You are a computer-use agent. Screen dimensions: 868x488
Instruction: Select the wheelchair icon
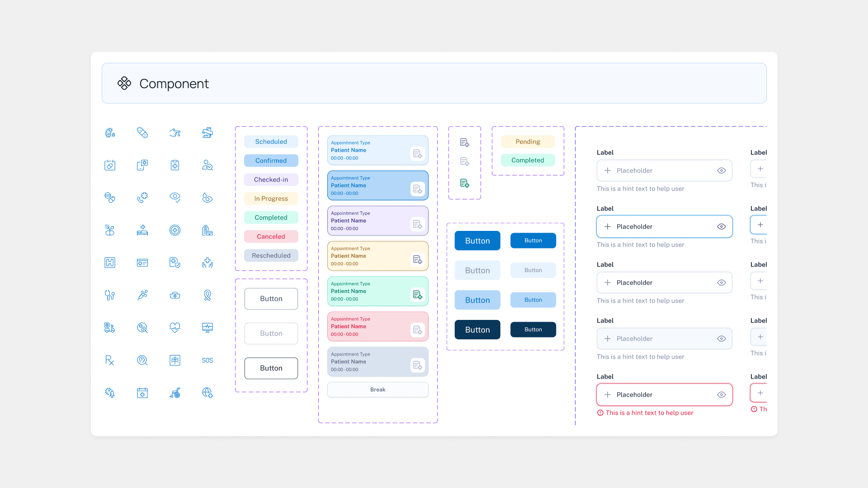(175, 393)
